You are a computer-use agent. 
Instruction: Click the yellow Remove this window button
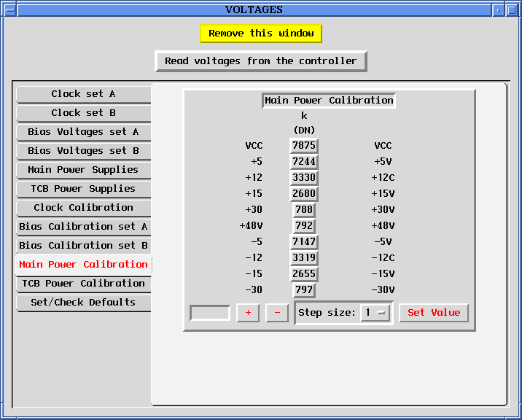(261, 34)
